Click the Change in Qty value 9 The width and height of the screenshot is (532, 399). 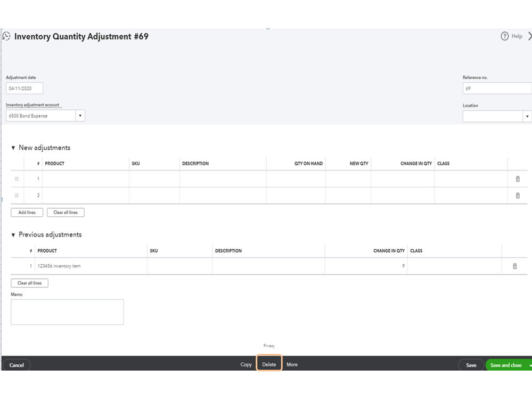403,266
